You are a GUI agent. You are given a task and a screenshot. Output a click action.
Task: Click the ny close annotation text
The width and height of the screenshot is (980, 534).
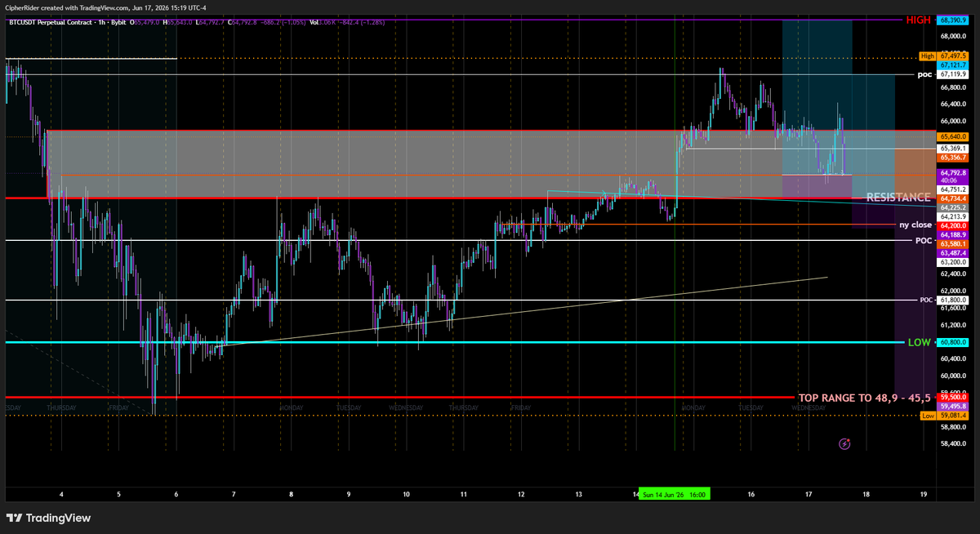915,225
